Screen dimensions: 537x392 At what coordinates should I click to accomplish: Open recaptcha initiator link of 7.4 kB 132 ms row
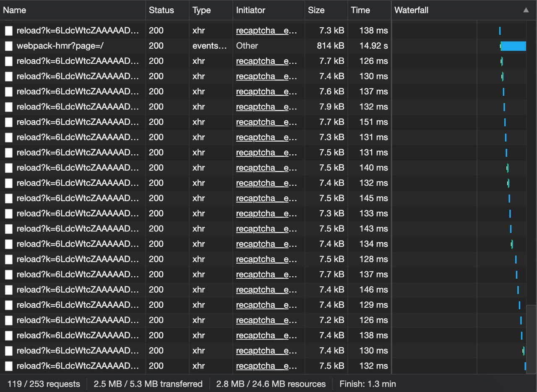(x=266, y=183)
